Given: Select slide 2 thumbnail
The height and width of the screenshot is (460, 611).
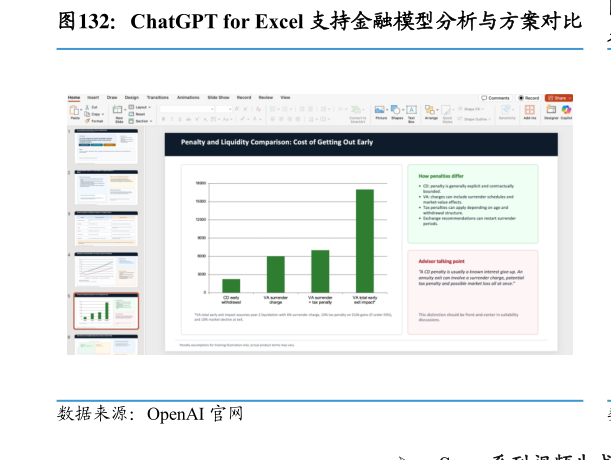Looking at the screenshot, I should click(x=106, y=187).
